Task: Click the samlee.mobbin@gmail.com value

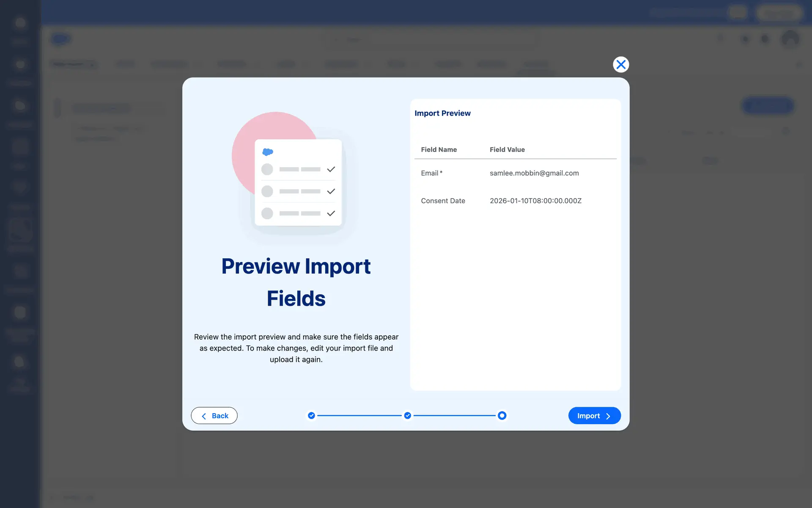Action: point(534,173)
